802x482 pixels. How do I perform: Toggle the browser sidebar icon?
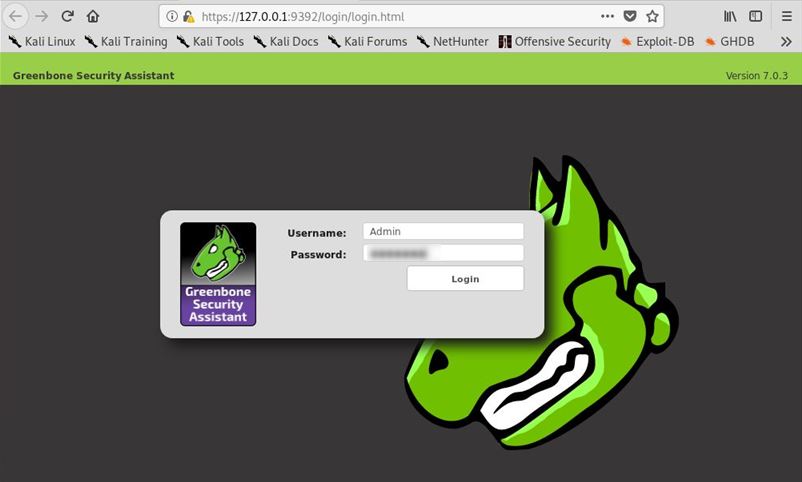click(x=755, y=16)
